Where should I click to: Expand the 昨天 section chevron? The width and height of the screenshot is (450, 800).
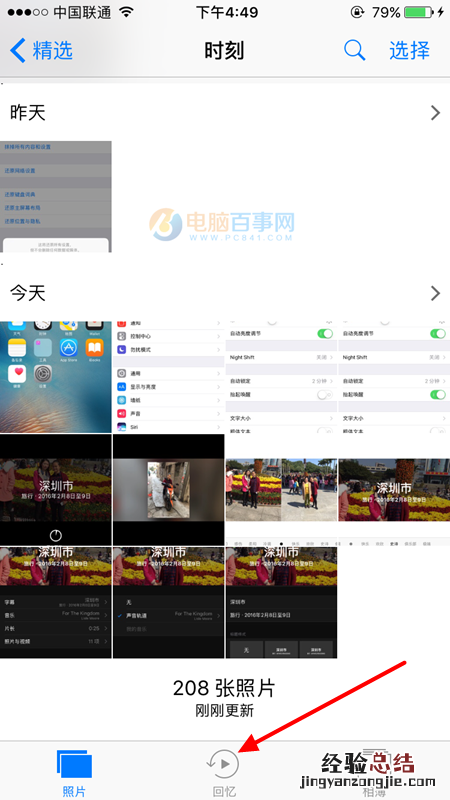tap(435, 112)
